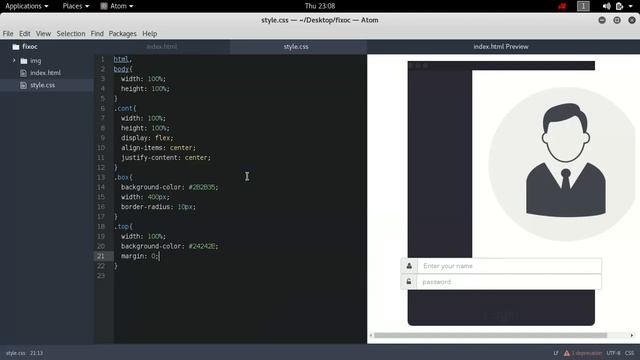The width and height of the screenshot is (640, 360).
Task: Click 'align-items: center;' on line 10
Action: pos(158,148)
